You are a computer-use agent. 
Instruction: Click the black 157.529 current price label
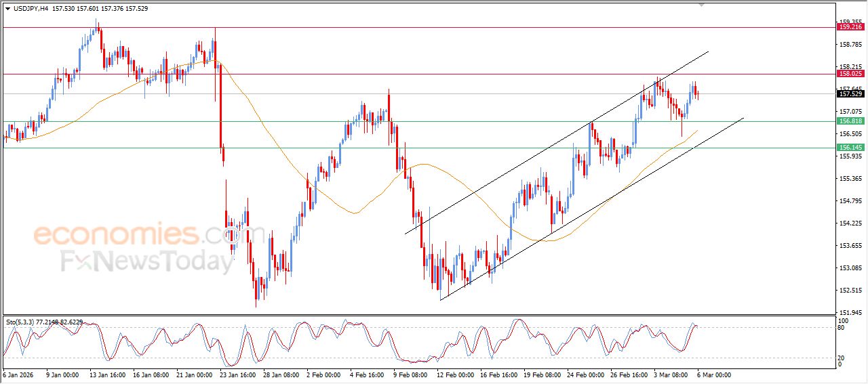(x=850, y=94)
